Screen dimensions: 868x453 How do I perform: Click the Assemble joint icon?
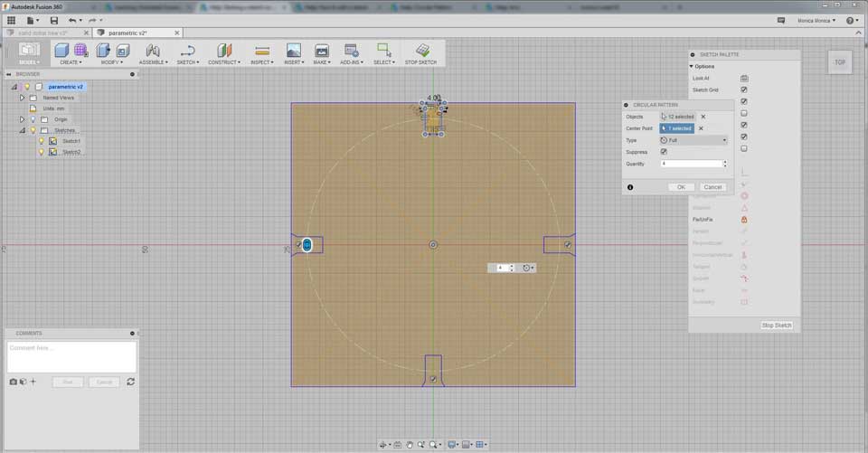pyautogui.click(x=153, y=51)
